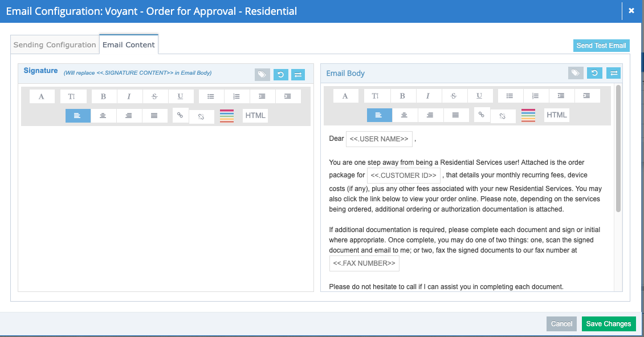
Task: Insert a numbered list in Email Body
Action: 535,96
